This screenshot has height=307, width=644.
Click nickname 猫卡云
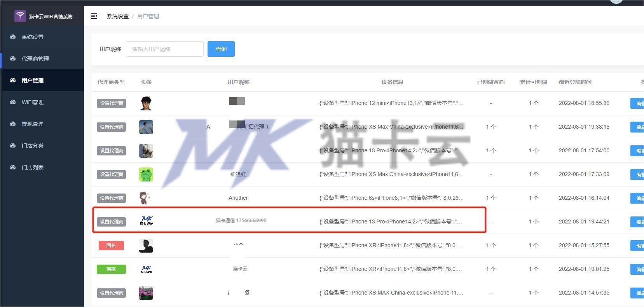pos(240,269)
